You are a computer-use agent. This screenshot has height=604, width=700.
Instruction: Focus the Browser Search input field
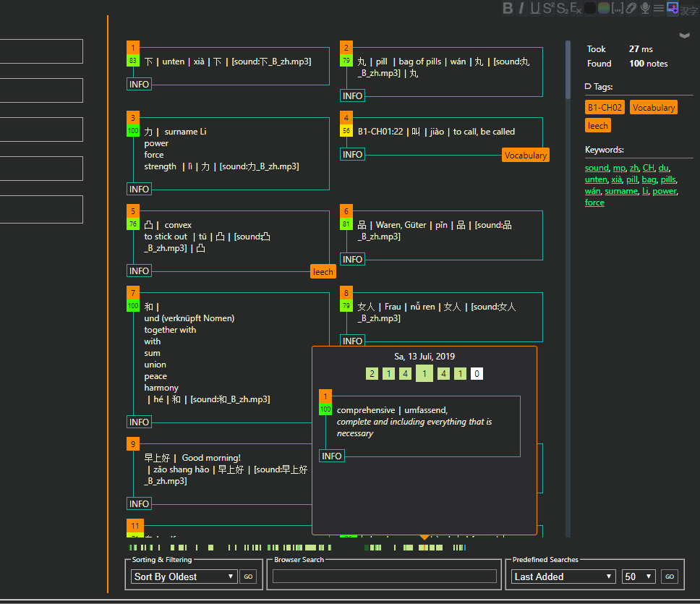[x=385, y=577]
